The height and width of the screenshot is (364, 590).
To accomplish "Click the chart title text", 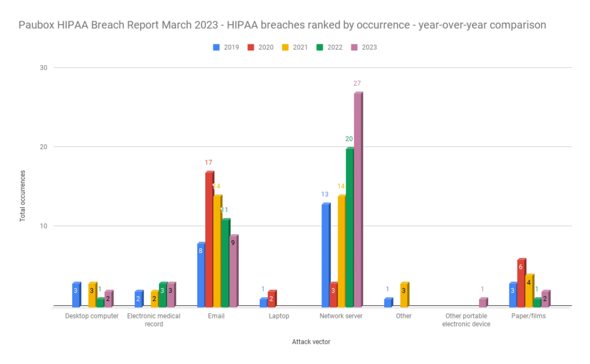I will (x=282, y=25).
